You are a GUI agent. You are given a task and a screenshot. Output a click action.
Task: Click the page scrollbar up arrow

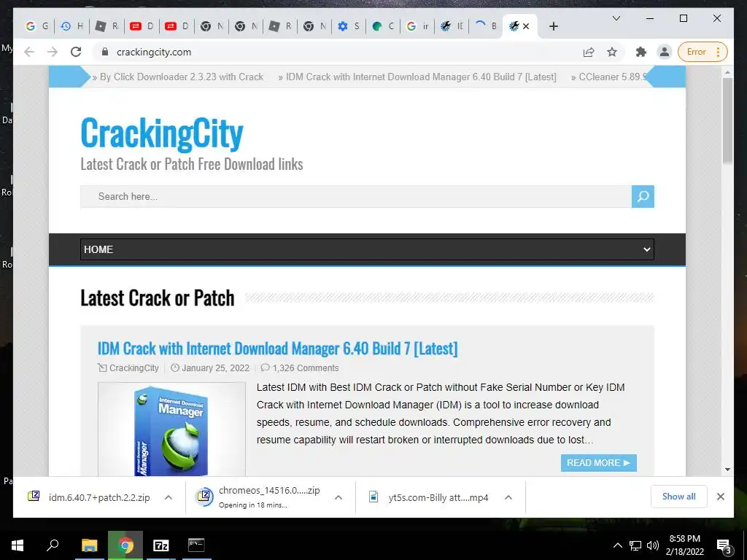[x=727, y=73]
